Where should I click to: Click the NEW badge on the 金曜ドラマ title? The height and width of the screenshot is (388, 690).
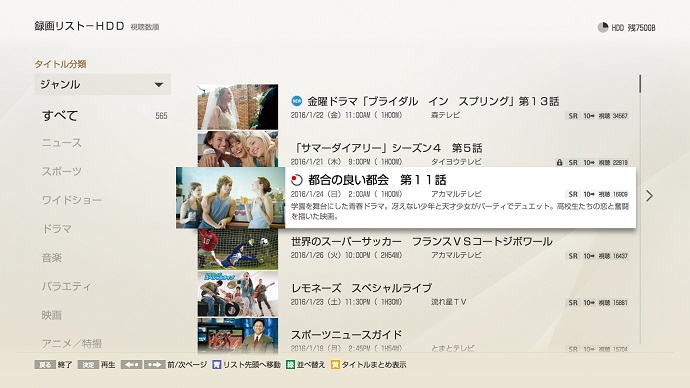(297, 101)
